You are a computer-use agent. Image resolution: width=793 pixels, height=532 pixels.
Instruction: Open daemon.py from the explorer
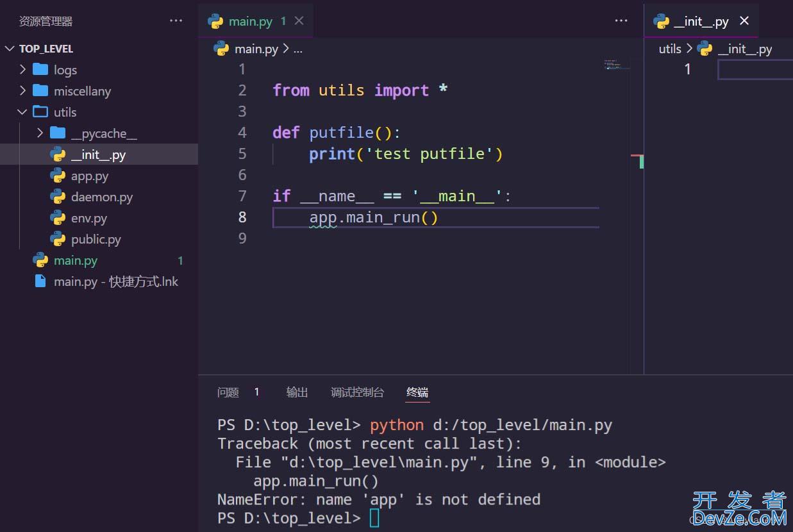pyautogui.click(x=99, y=197)
